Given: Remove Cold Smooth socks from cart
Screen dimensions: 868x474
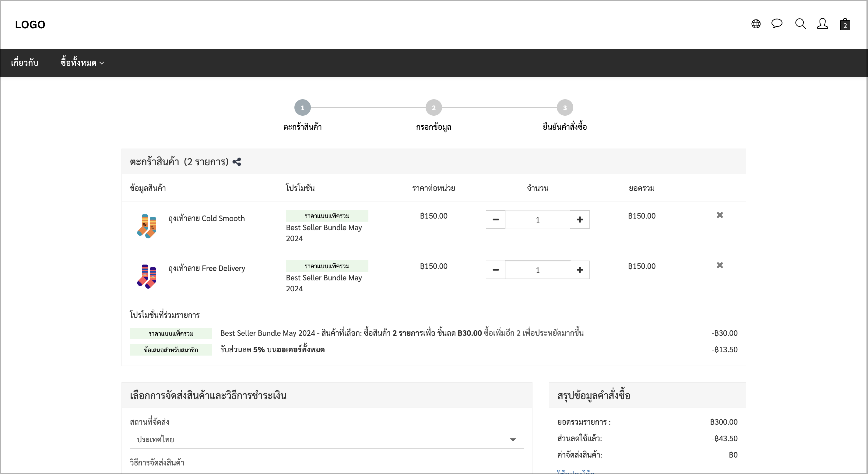Looking at the screenshot, I should point(720,215).
